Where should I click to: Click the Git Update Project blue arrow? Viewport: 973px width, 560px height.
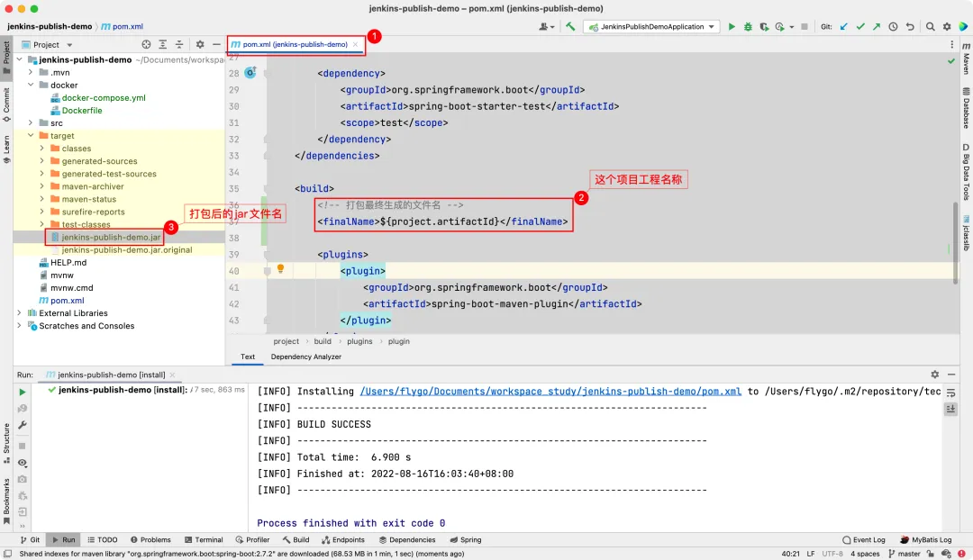[x=844, y=27]
